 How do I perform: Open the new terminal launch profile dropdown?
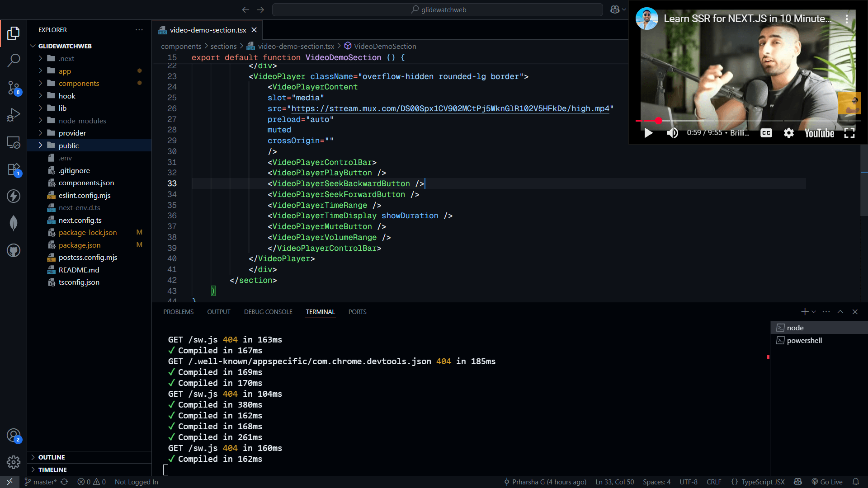814,312
